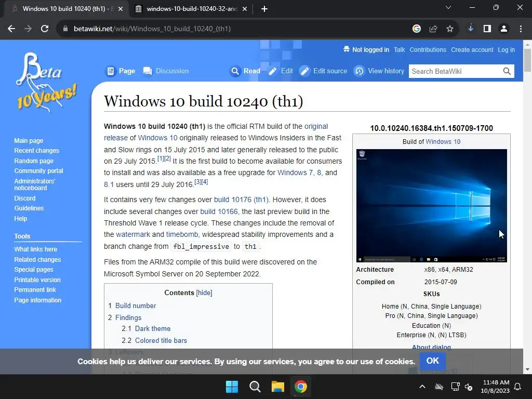Open Chrome profile avatar icon
Viewport: 532px width, 399px height.
504,29
